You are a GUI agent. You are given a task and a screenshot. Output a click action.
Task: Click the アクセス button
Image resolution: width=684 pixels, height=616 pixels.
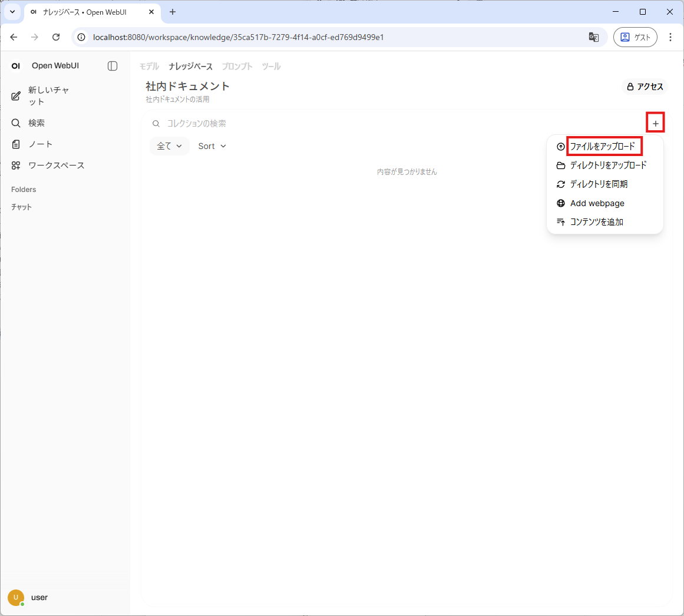point(645,87)
